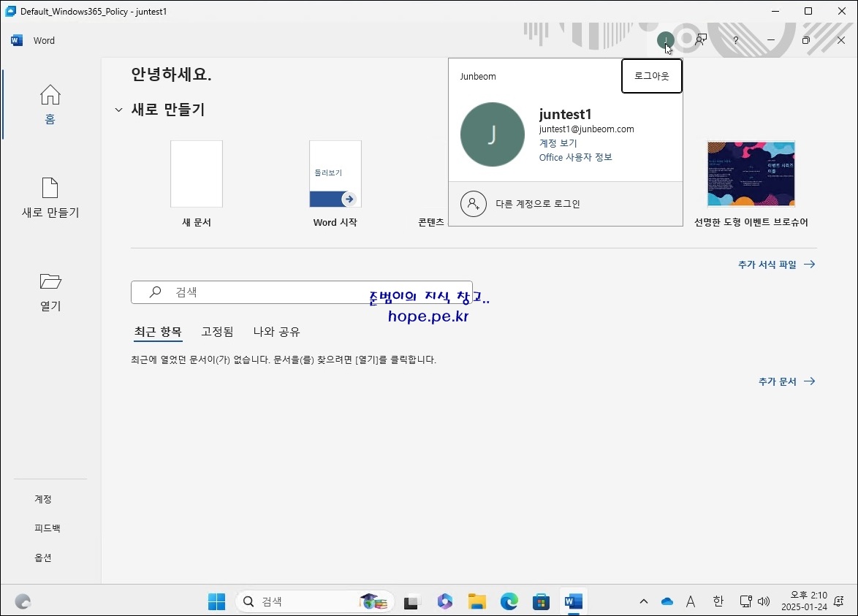Click the juntest1 display name

click(x=565, y=114)
